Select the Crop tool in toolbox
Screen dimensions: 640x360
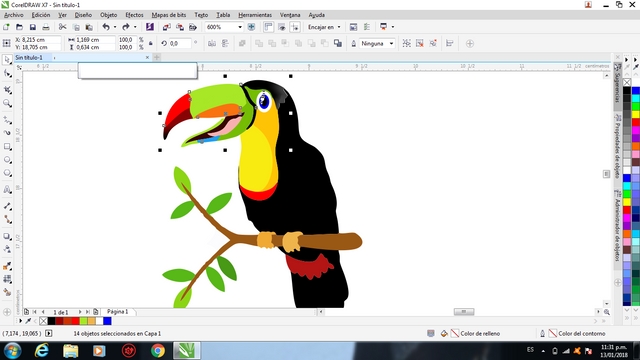[7, 90]
